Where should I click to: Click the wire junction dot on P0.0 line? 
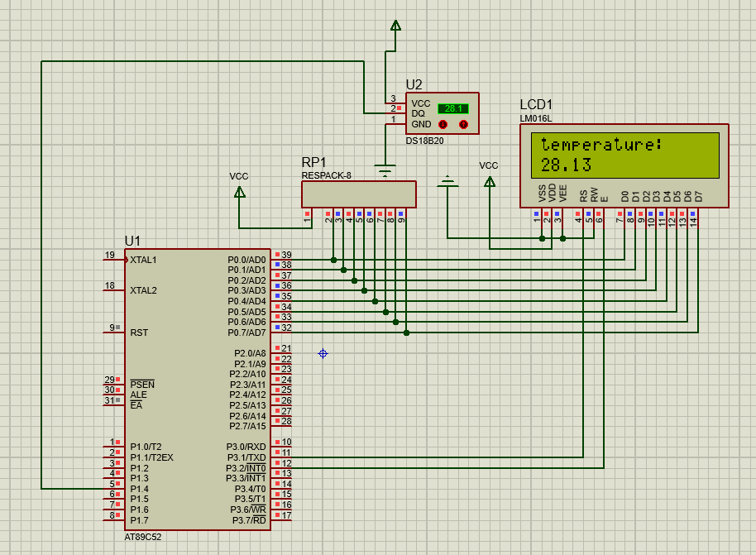tap(333, 260)
